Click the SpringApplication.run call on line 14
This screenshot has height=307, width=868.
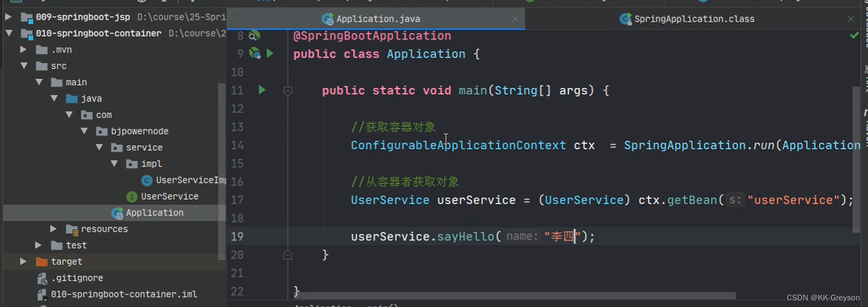coord(699,146)
